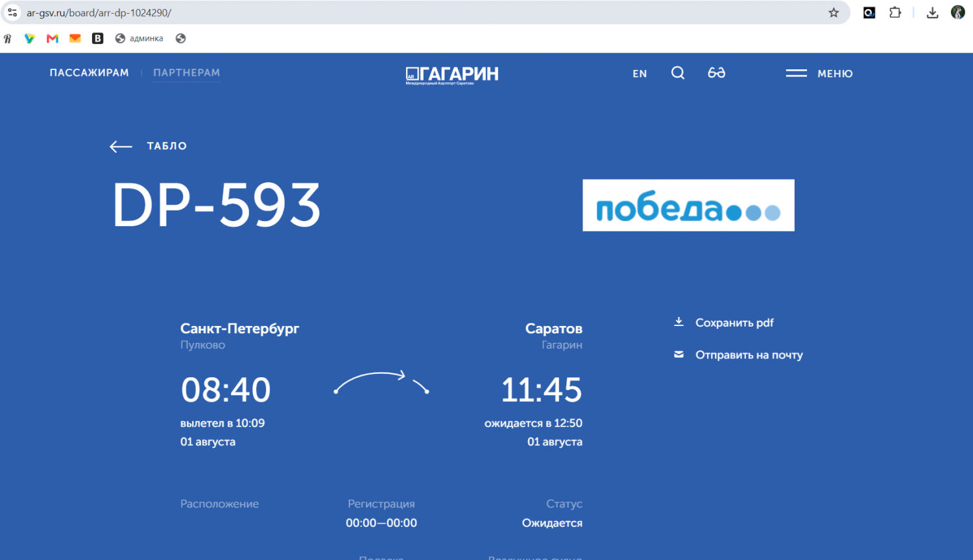Open site search with the magnifier icon
The height and width of the screenshot is (560, 973).
[x=678, y=73]
